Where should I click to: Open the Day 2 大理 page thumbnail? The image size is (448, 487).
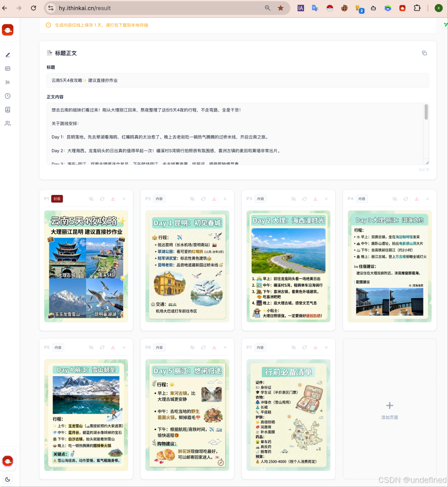[288, 266]
